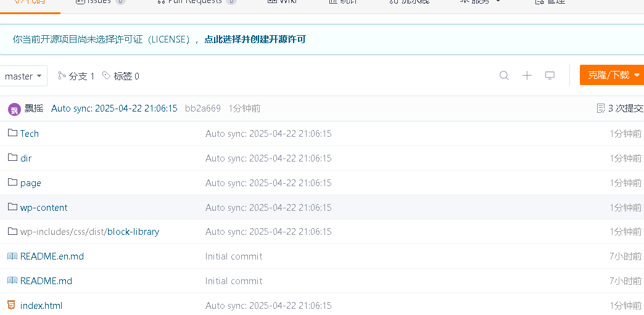The height and width of the screenshot is (315, 644).
Task: Open the block-library folder link
Action: tap(133, 232)
